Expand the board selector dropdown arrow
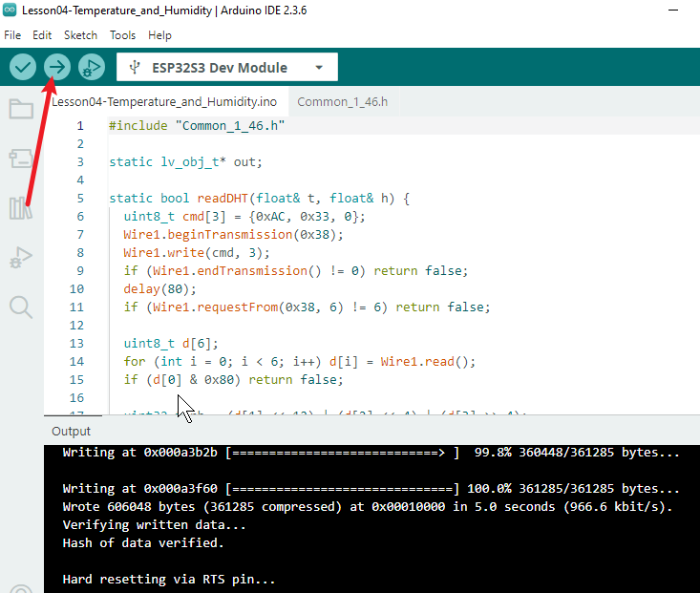Viewport: 700px width, 593px height. click(319, 68)
